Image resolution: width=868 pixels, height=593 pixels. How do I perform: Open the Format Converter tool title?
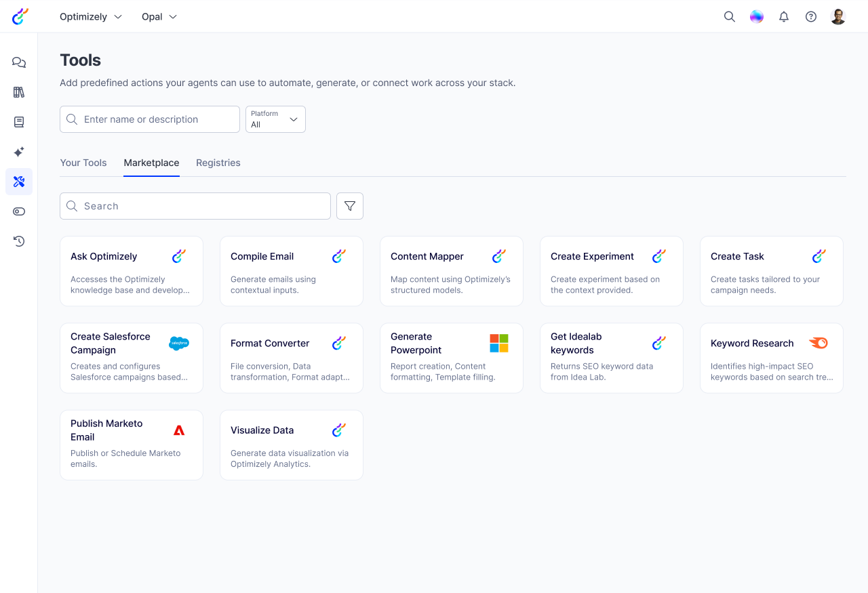tap(270, 343)
